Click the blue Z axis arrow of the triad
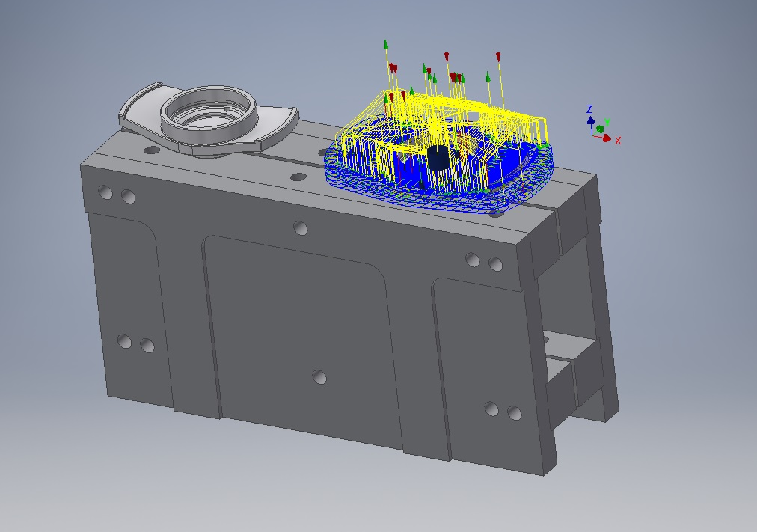 click(590, 120)
